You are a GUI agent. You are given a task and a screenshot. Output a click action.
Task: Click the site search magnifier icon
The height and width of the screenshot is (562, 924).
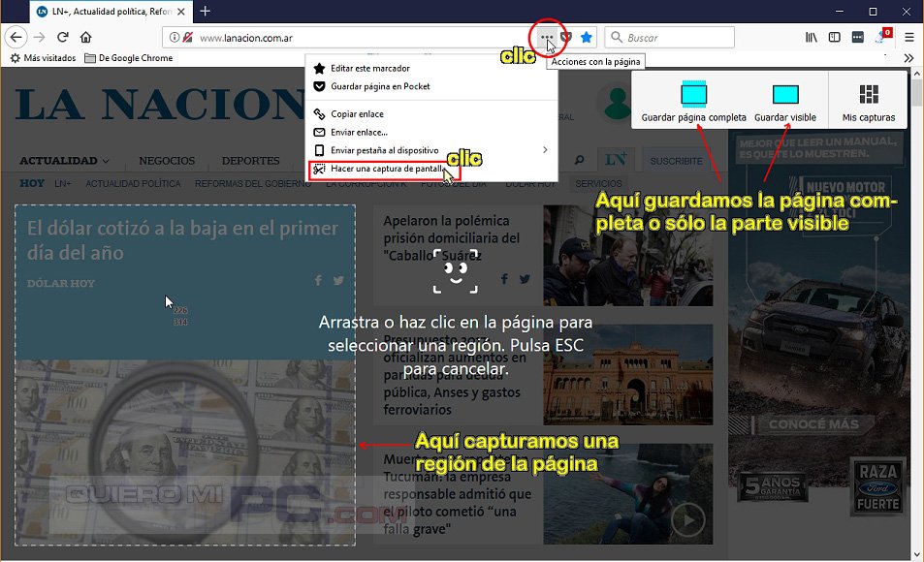[x=579, y=160]
